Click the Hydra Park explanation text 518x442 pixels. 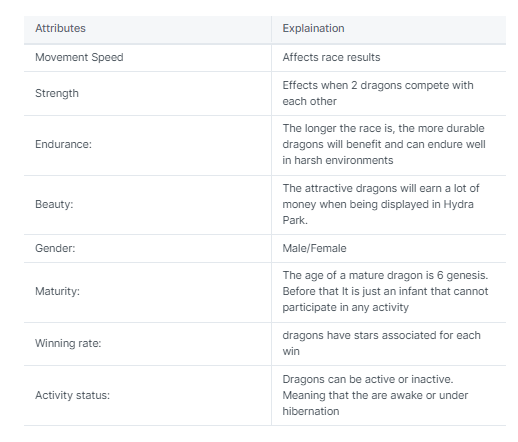click(x=381, y=204)
